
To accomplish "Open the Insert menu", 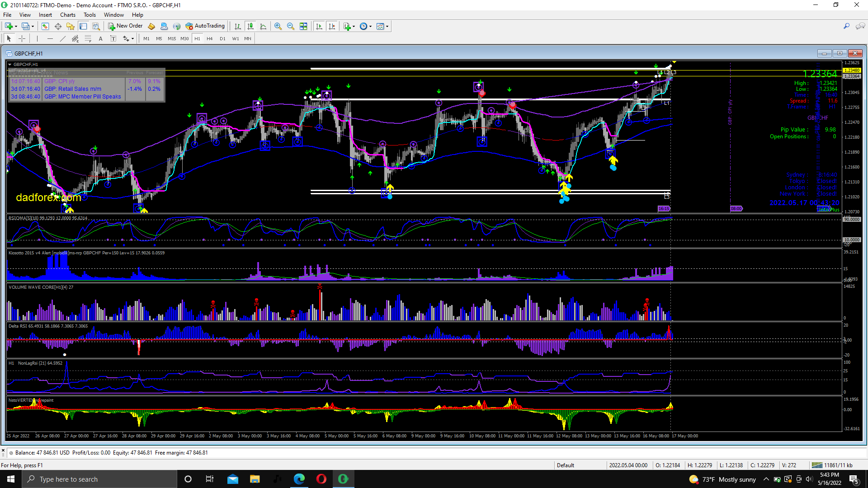I will [45, 15].
